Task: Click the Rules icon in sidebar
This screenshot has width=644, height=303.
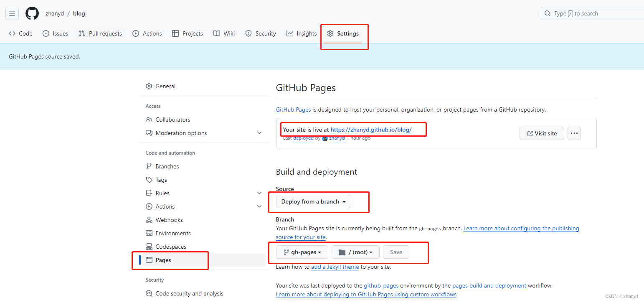Action: tap(149, 193)
